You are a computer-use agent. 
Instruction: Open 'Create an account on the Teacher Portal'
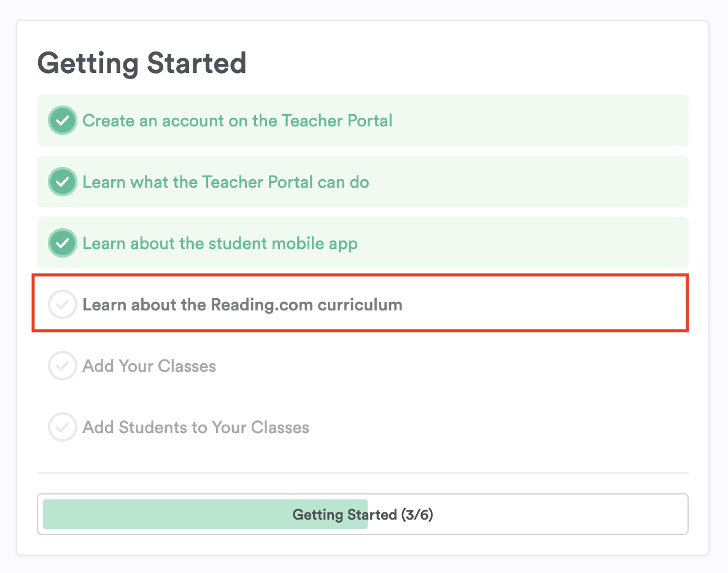tap(237, 120)
